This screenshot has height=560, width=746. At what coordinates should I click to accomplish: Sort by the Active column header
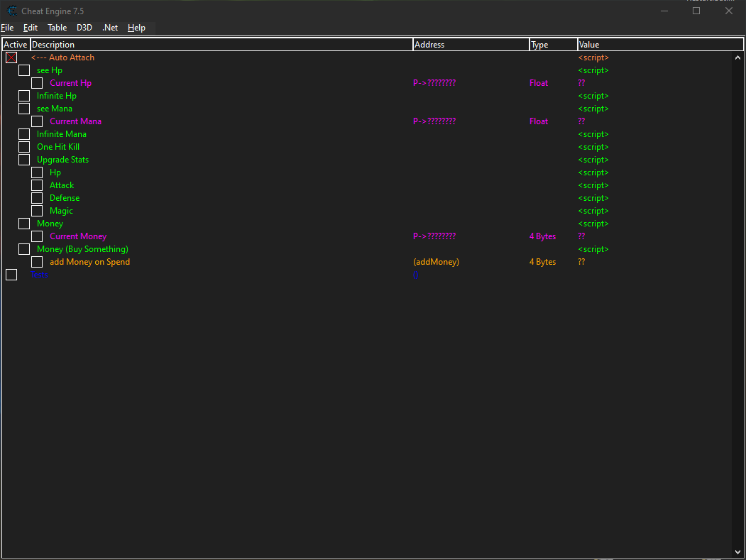(16, 45)
